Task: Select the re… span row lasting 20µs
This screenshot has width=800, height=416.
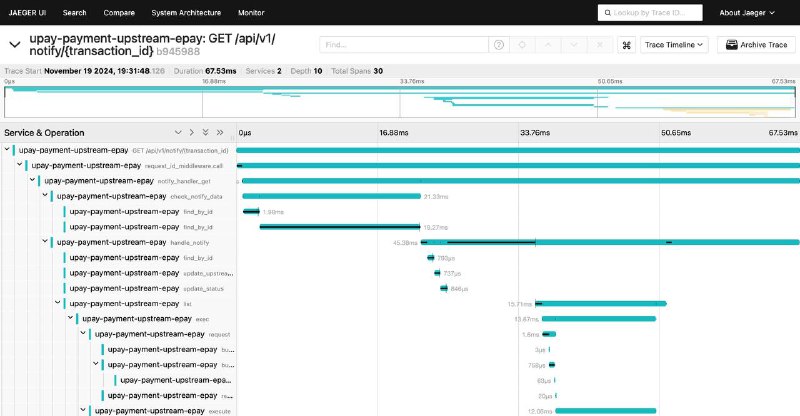Action: (170, 396)
